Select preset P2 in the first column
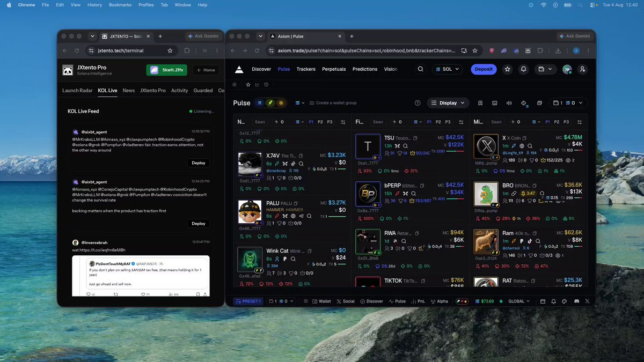This screenshot has width=644, height=362. pos(320,122)
